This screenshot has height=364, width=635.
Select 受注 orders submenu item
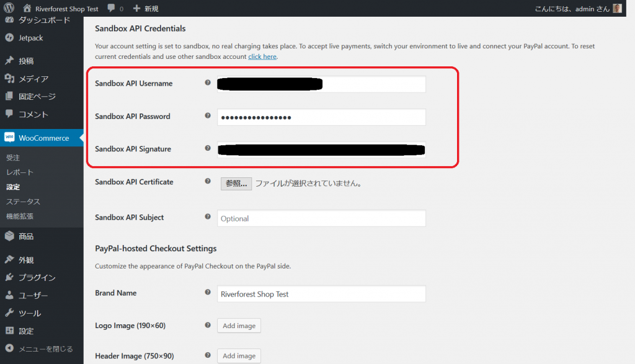click(x=13, y=158)
